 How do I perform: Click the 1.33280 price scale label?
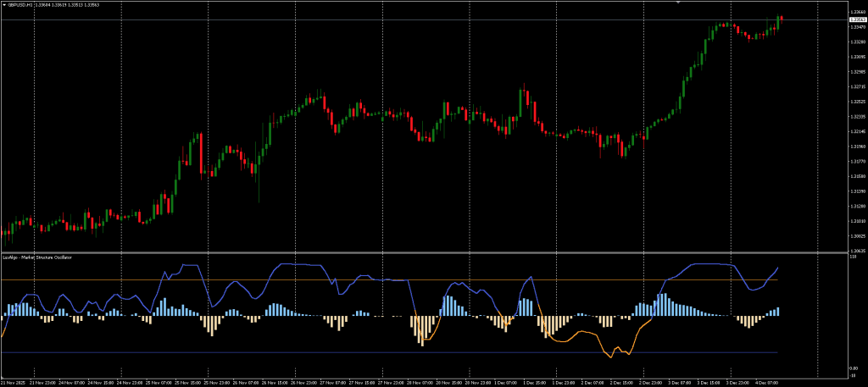click(x=858, y=41)
